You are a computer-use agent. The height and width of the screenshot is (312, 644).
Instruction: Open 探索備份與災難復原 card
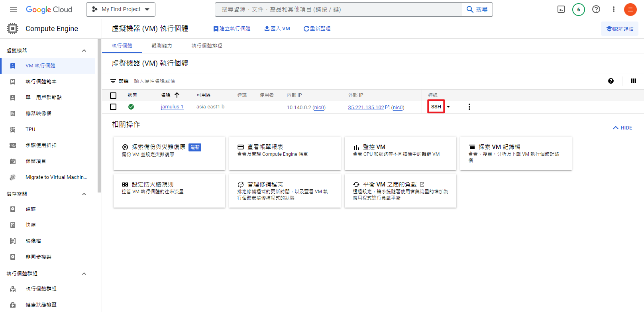pyautogui.click(x=169, y=153)
